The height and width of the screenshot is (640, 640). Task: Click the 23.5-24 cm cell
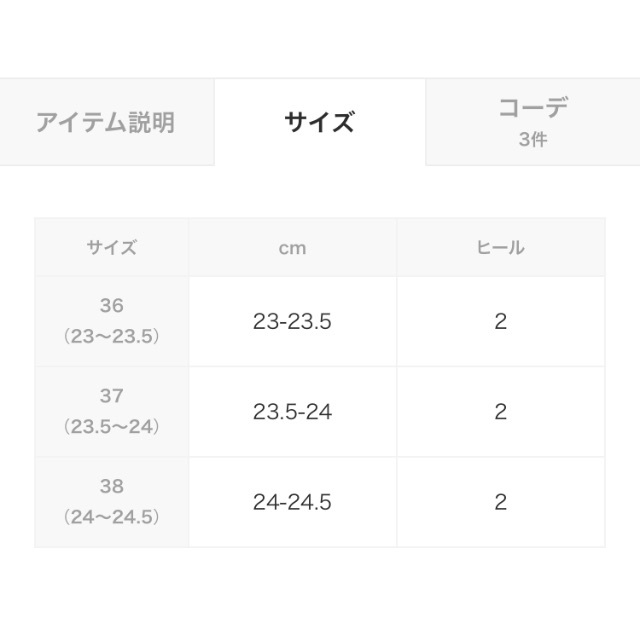[x=292, y=411]
